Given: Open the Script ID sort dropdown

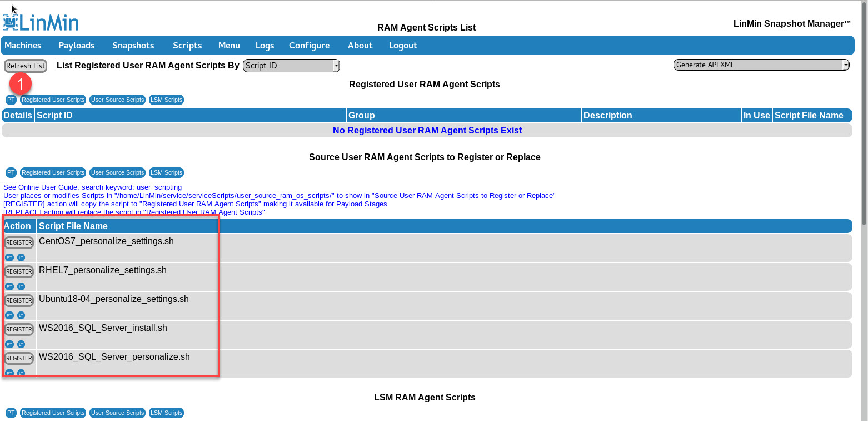Looking at the screenshot, I should tap(291, 66).
